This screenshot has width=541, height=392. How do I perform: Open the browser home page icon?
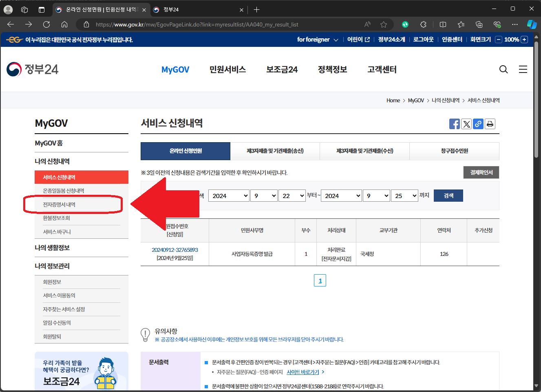point(64,24)
